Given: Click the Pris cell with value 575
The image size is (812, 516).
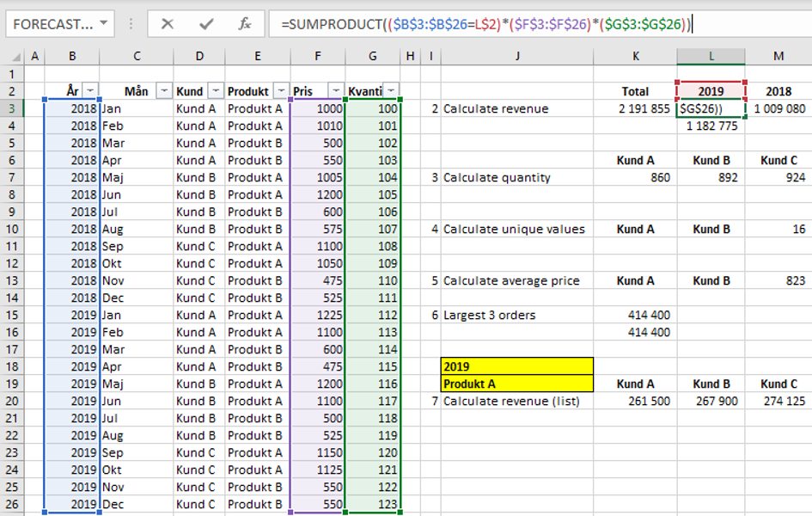Looking at the screenshot, I should pyautogui.click(x=317, y=229).
